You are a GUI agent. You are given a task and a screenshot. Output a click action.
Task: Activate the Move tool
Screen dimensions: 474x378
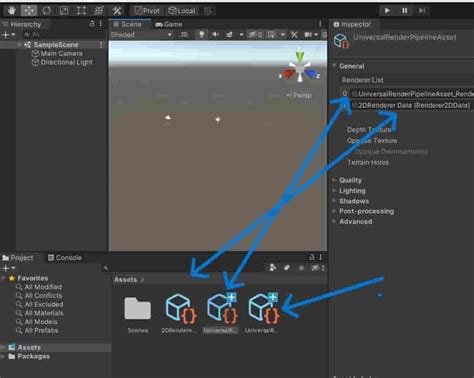click(x=29, y=11)
